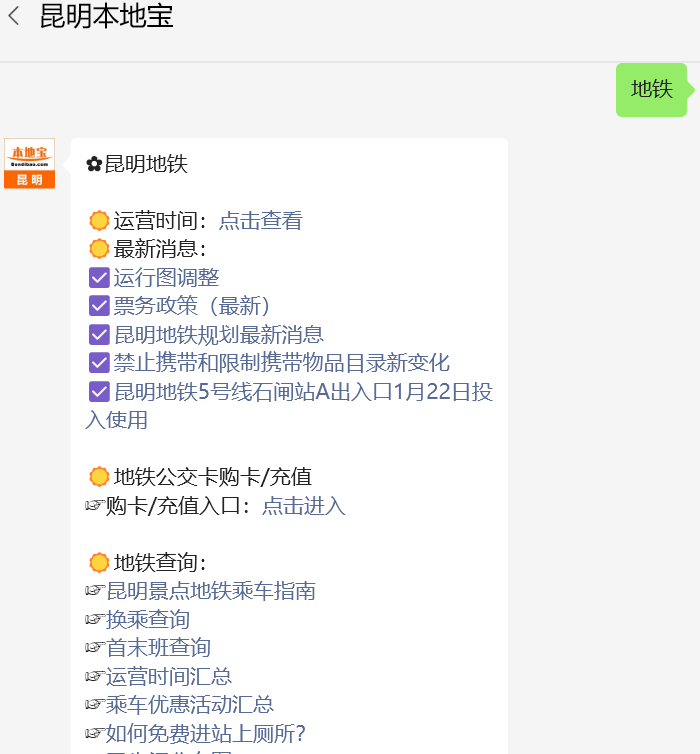Screen dimensions: 700x754
Task: Click the pointing hand icon beside 如何免费进站上厕所
Action: [x=95, y=733]
